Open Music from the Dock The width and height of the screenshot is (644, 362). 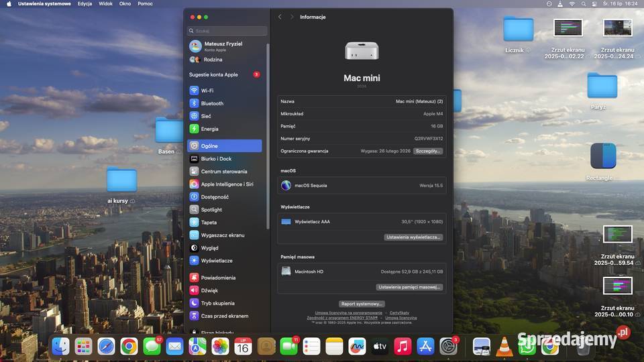pos(402,347)
